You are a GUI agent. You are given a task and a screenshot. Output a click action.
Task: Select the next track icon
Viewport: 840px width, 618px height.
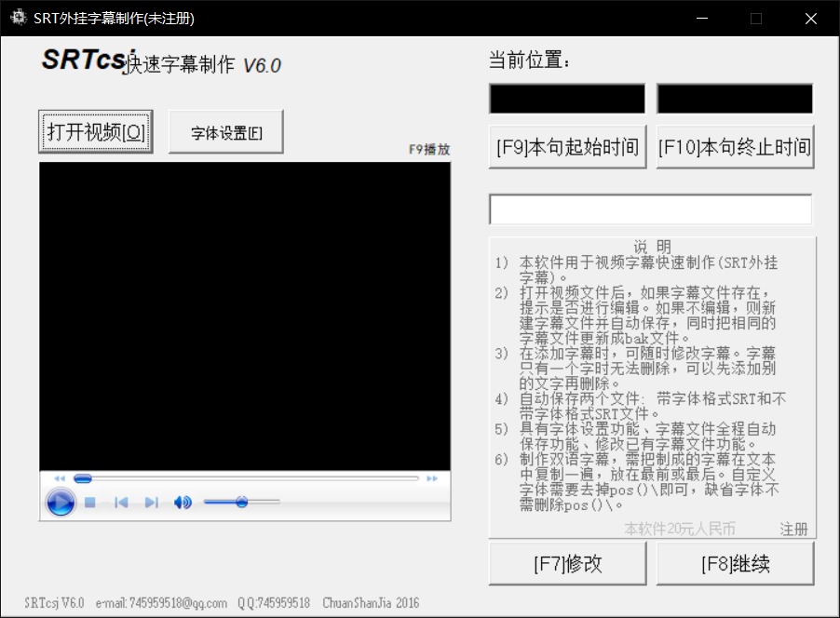coord(151,502)
